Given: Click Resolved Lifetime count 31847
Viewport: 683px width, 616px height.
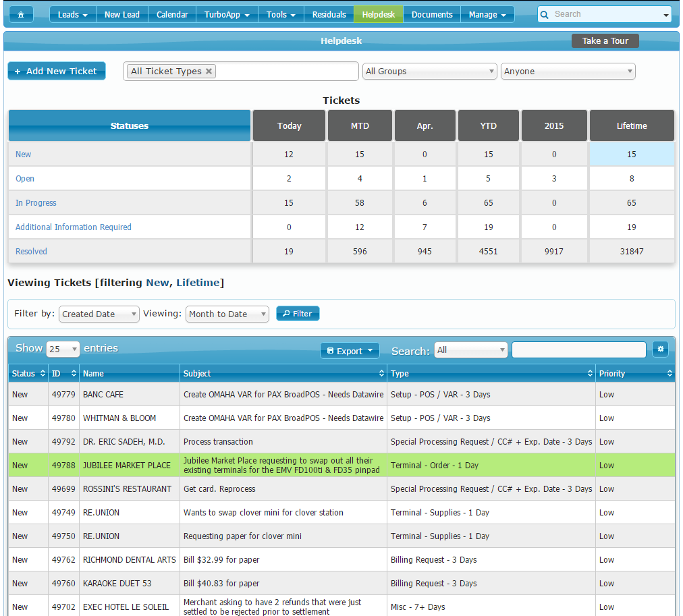Looking at the screenshot, I should (x=632, y=251).
